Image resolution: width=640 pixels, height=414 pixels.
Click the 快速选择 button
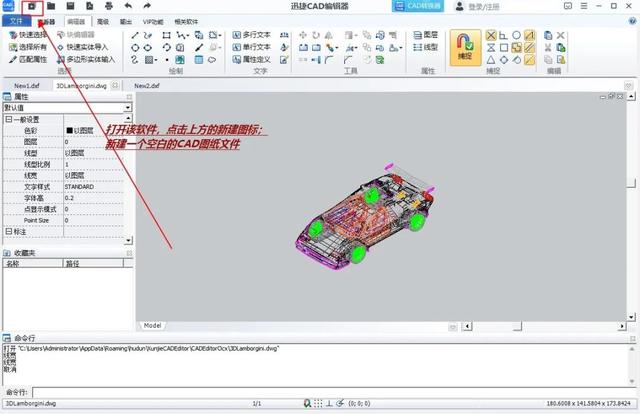(28, 36)
